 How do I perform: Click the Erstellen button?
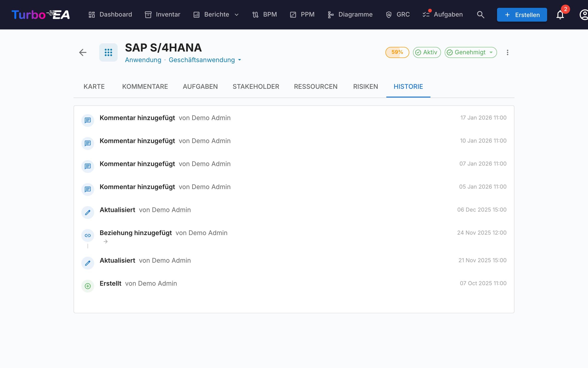coord(522,15)
